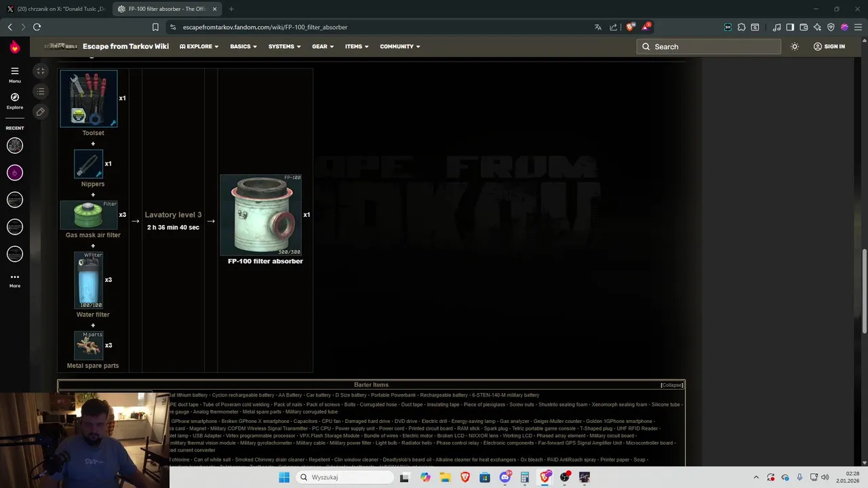
Task: Open the Portable Powerbank barter link
Action: [393, 395]
